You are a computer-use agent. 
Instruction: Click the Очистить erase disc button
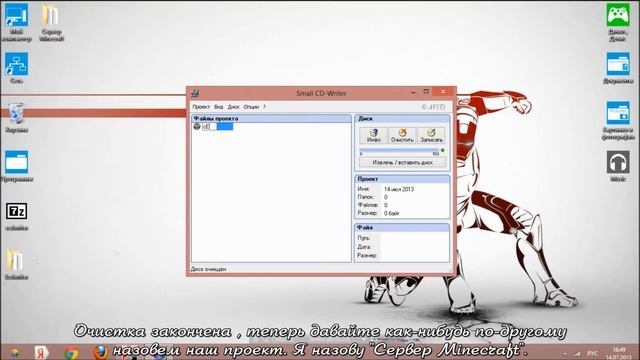pyautogui.click(x=402, y=136)
